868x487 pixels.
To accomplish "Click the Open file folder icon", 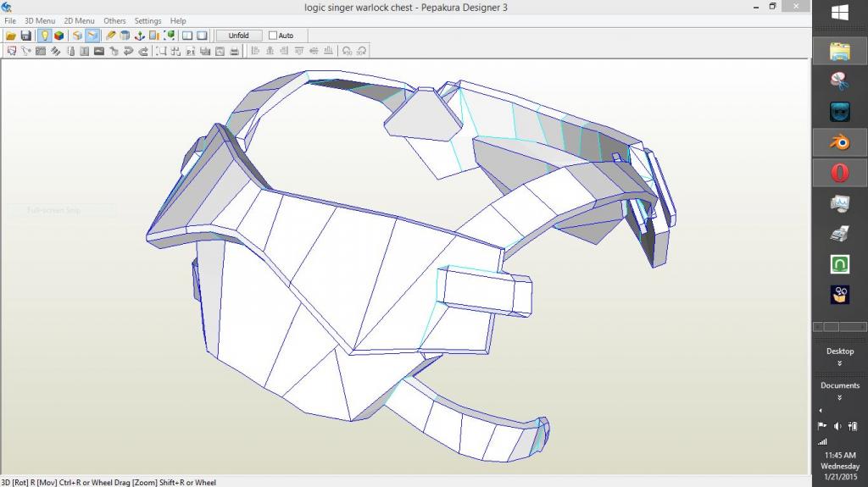I will 11,36.
